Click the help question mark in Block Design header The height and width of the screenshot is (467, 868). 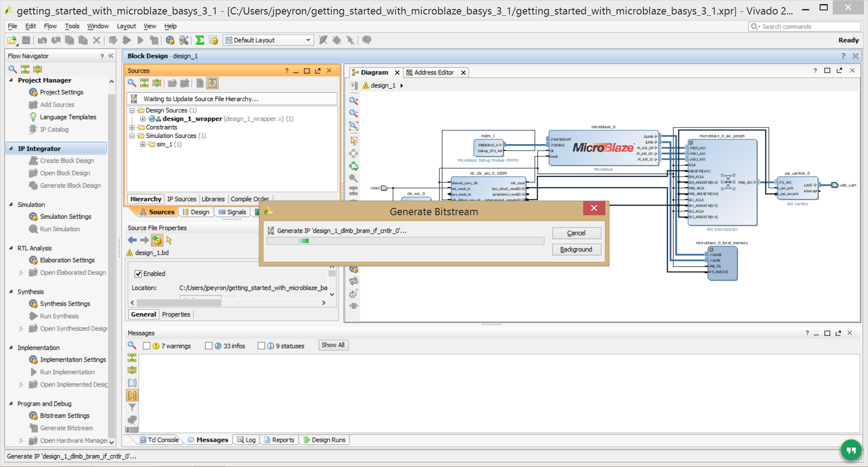tap(843, 56)
